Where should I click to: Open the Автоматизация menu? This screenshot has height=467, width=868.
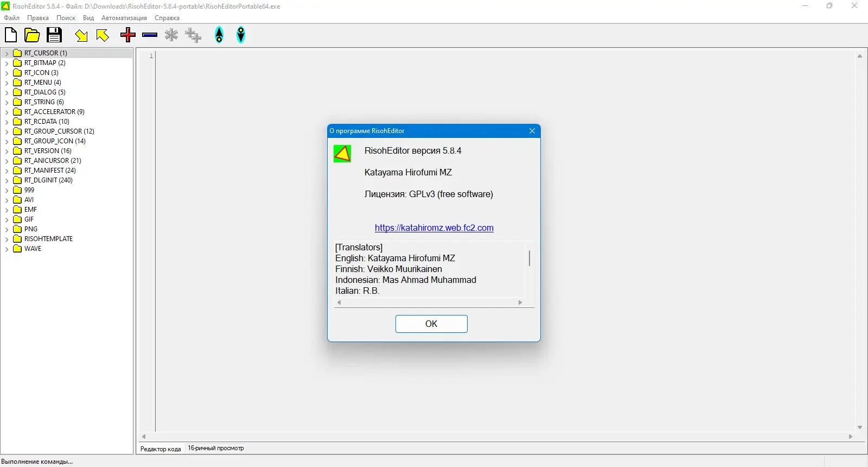click(124, 18)
